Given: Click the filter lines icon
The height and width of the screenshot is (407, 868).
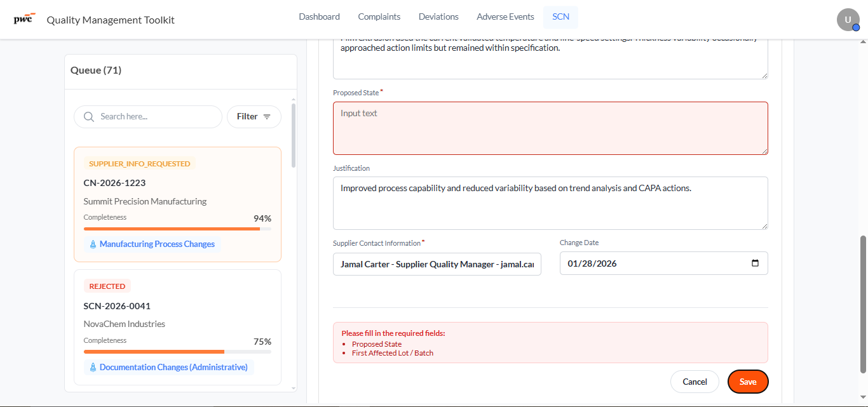Looking at the screenshot, I should point(267,117).
